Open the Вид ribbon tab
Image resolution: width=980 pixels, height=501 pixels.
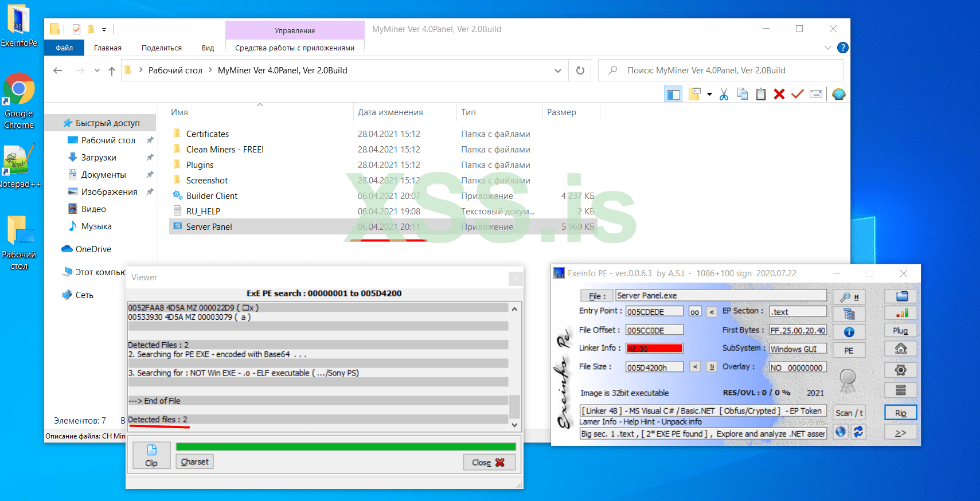coord(208,48)
